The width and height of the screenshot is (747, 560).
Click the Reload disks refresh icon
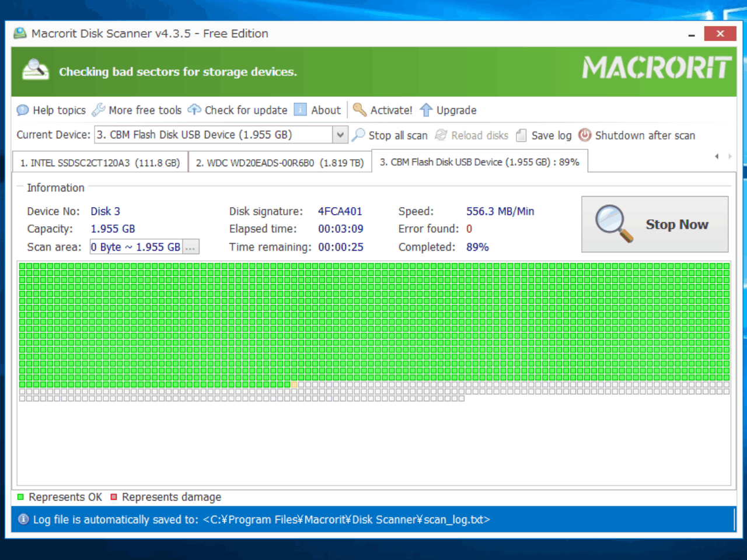click(441, 135)
